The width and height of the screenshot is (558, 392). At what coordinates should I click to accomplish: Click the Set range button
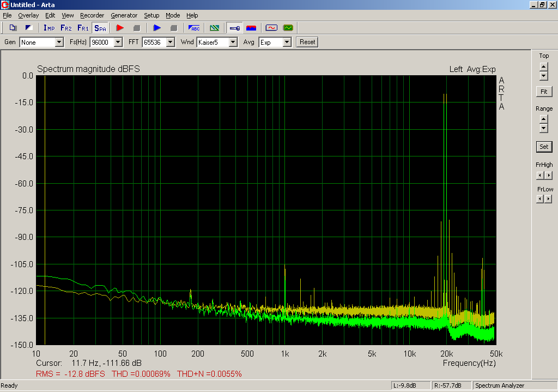(x=544, y=147)
